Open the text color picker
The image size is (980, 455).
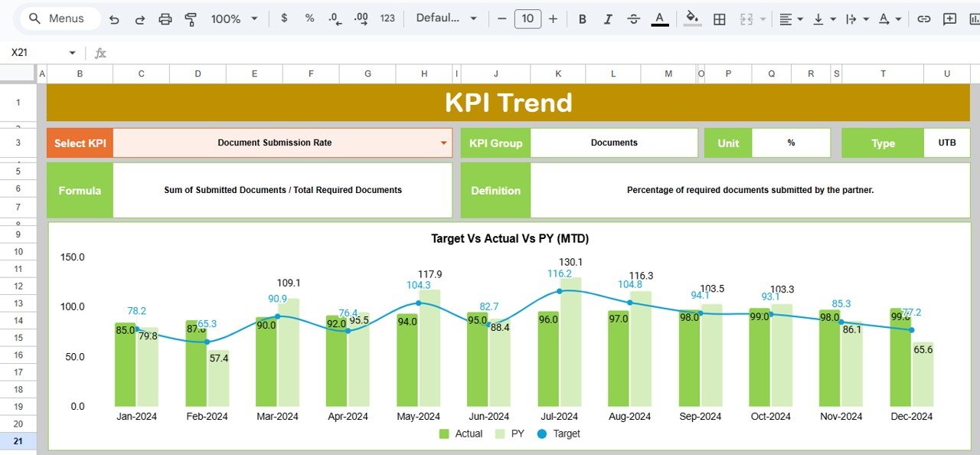tap(659, 19)
